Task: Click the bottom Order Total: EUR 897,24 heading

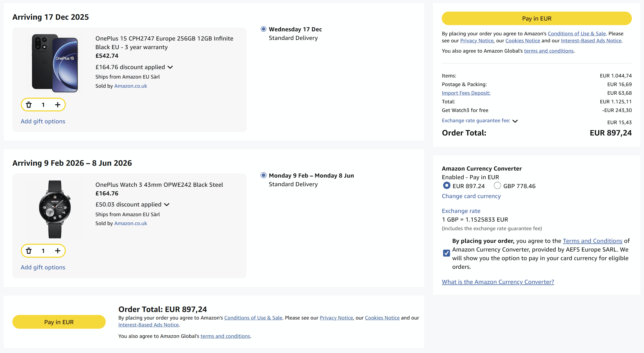Action: point(163,309)
